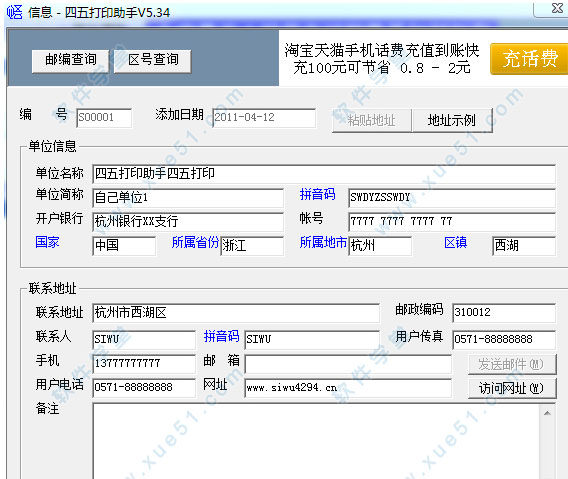This screenshot has width=568, height=479.
Task: Click the blue 国家 country link
Action: pos(47,242)
